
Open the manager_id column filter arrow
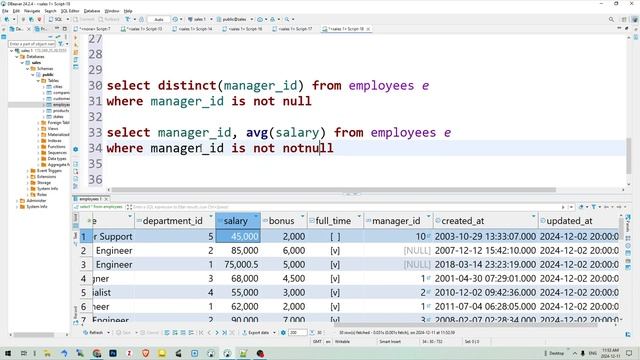click(429, 217)
